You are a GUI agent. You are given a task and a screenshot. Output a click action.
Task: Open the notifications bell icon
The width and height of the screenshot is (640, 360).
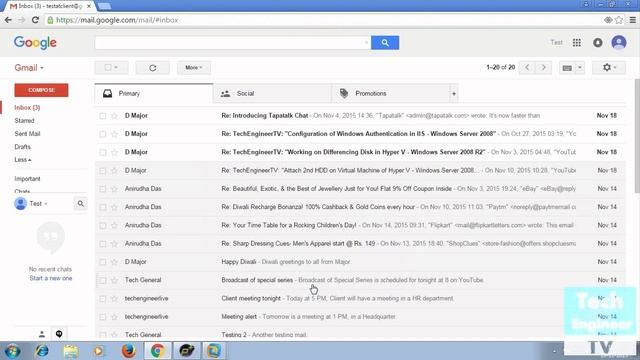pos(598,42)
